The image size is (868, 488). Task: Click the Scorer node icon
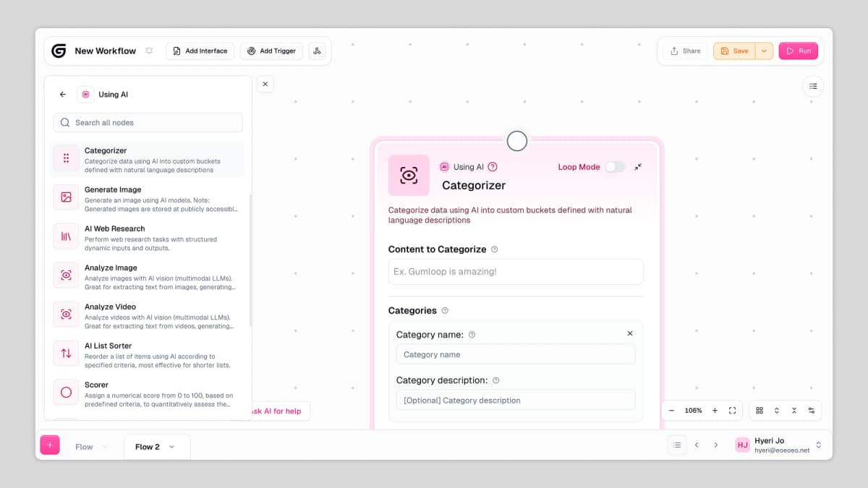(x=66, y=392)
